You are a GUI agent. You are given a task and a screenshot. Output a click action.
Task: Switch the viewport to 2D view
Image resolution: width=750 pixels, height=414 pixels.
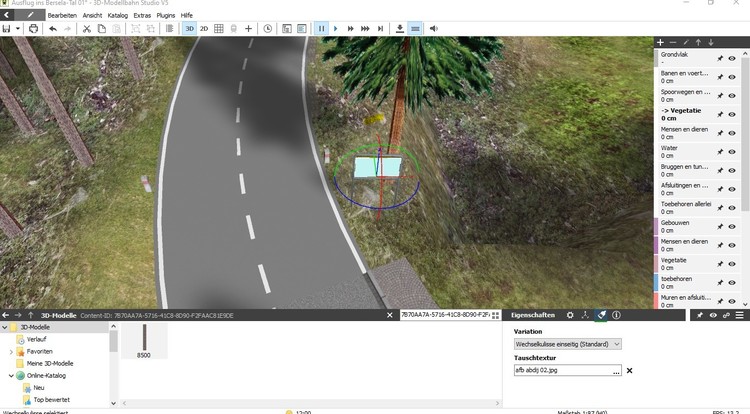[204, 29]
